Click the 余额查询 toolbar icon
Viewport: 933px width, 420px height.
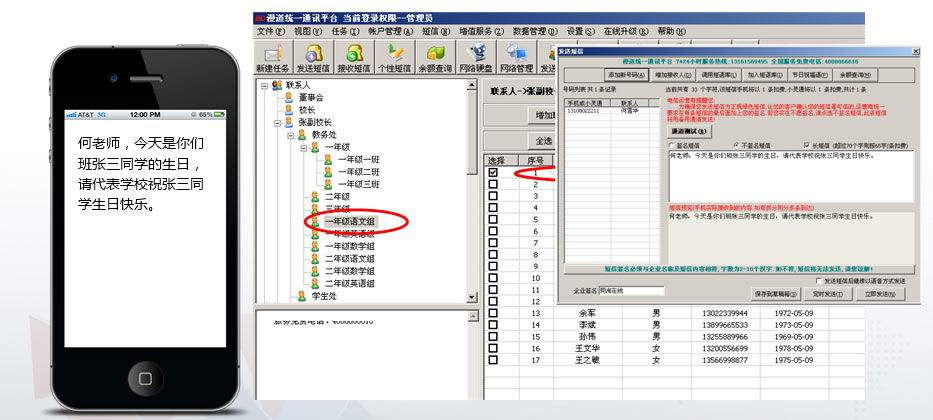click(x=435, y=57)
